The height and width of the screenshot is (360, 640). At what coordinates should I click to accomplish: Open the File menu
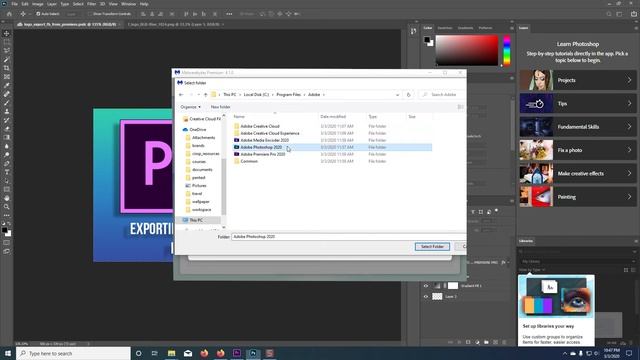pyautogui.click(x=14, y=4)
